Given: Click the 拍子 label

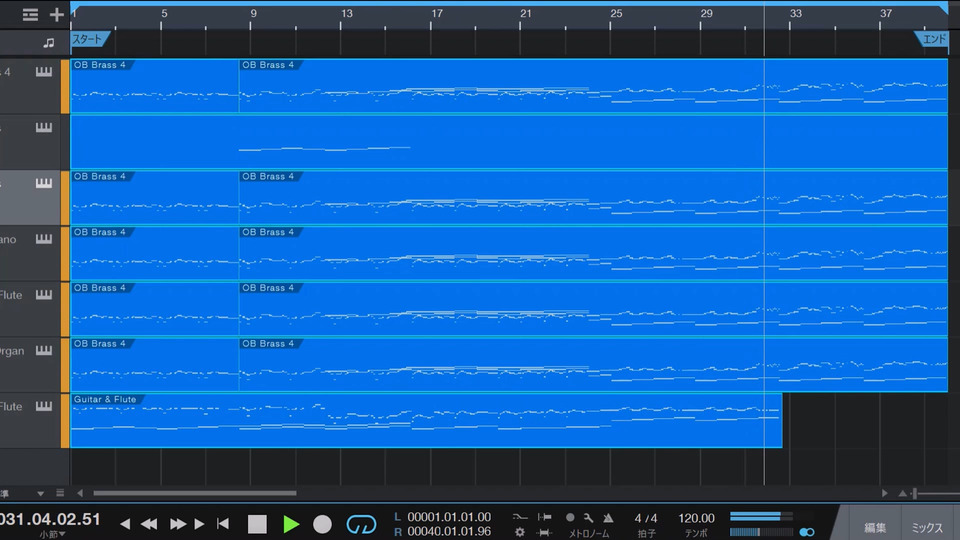Looking at the screenshot, I should [646, 534].
